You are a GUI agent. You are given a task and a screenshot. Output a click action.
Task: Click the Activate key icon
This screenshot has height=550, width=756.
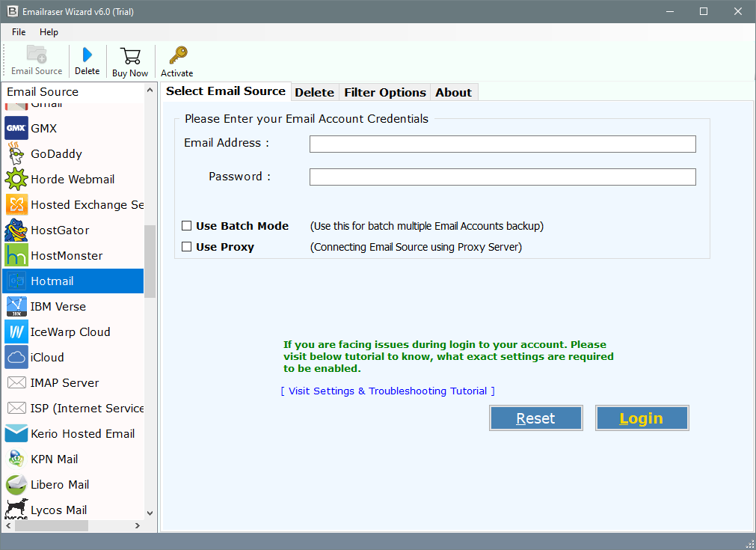[x=178, y=55]
